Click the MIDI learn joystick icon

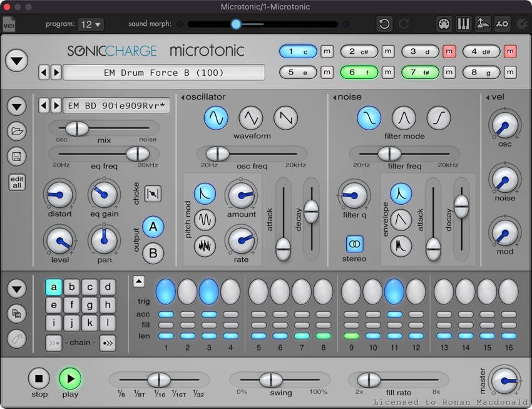(483, 24)
